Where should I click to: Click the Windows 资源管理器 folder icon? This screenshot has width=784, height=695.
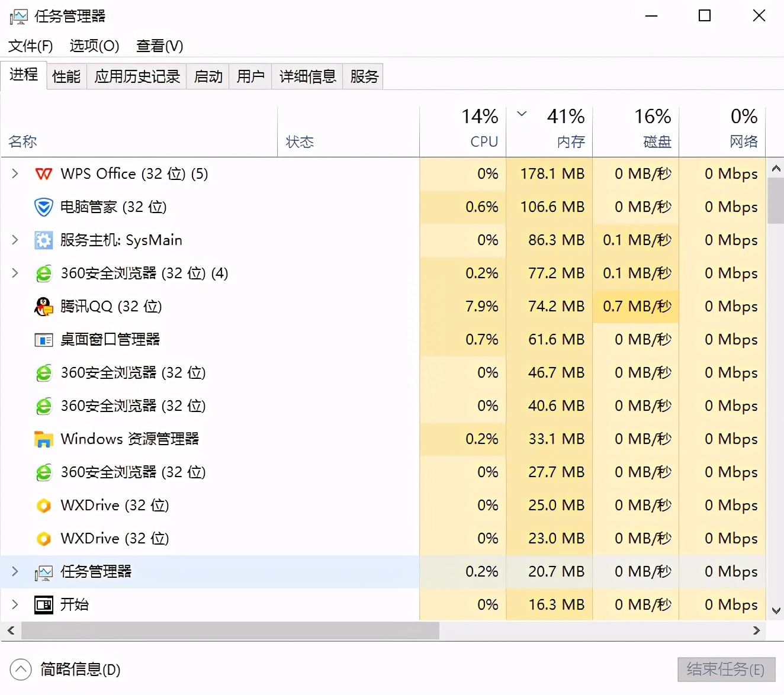coord(44,439)
